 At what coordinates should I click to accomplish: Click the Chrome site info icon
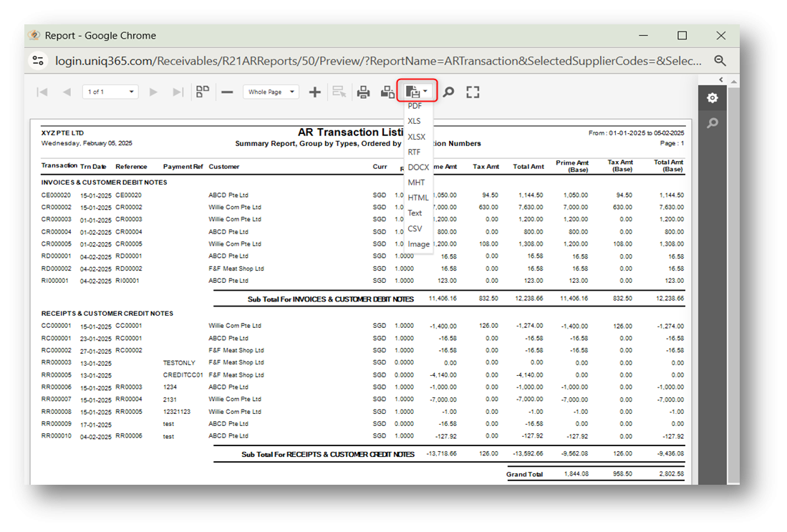pos(38,61)
